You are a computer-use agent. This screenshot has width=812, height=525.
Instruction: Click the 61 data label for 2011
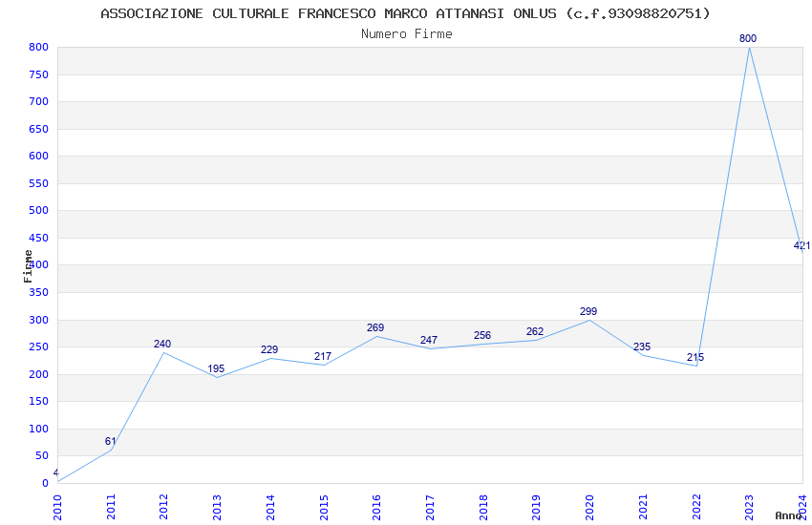point(110,441)
